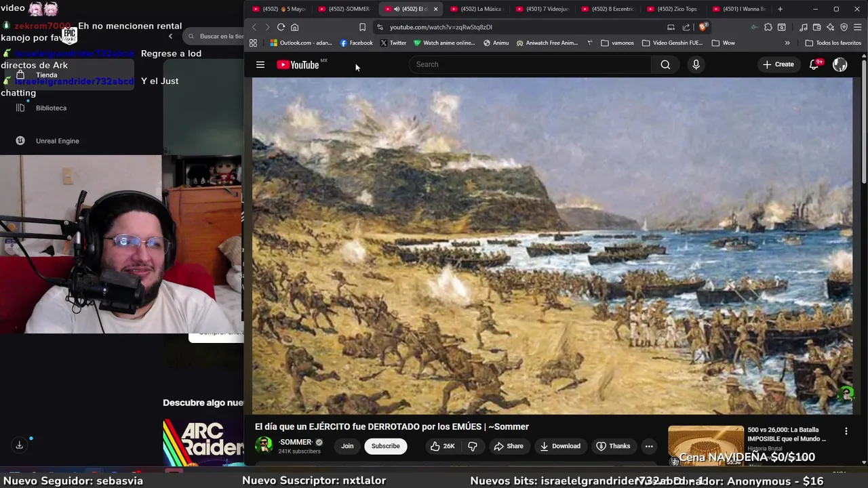The width and height of the screenshot is (868, 488).
Task: Click the YouTube search magnifier button
Action: click(665, 64)
